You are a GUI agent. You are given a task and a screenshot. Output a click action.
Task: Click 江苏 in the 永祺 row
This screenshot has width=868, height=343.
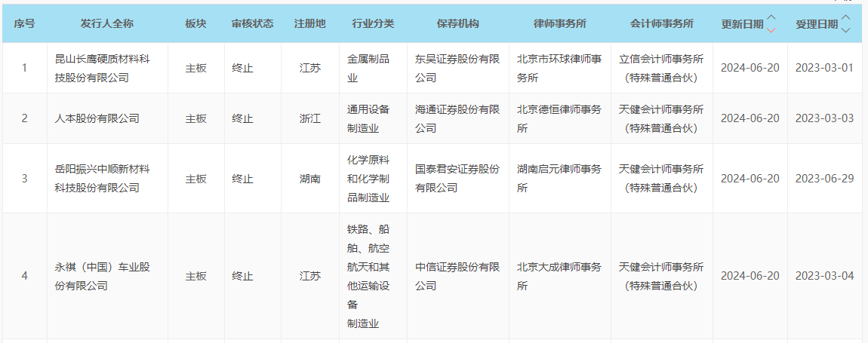[x=310, y=276]
